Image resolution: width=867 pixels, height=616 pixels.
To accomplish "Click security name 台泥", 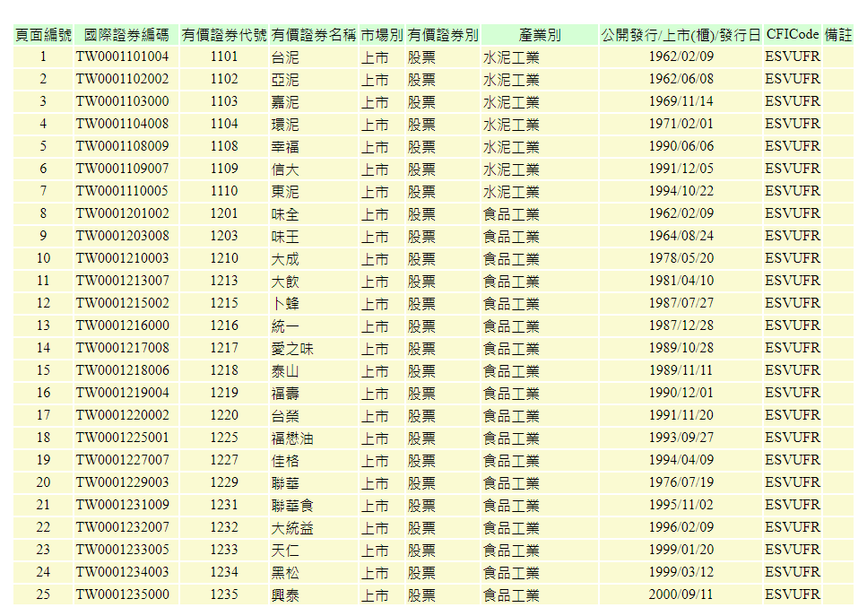I will (x=285, y=57).
